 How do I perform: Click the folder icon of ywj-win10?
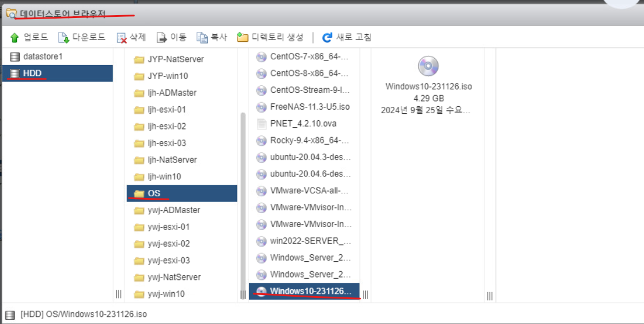tap(139, 294)
